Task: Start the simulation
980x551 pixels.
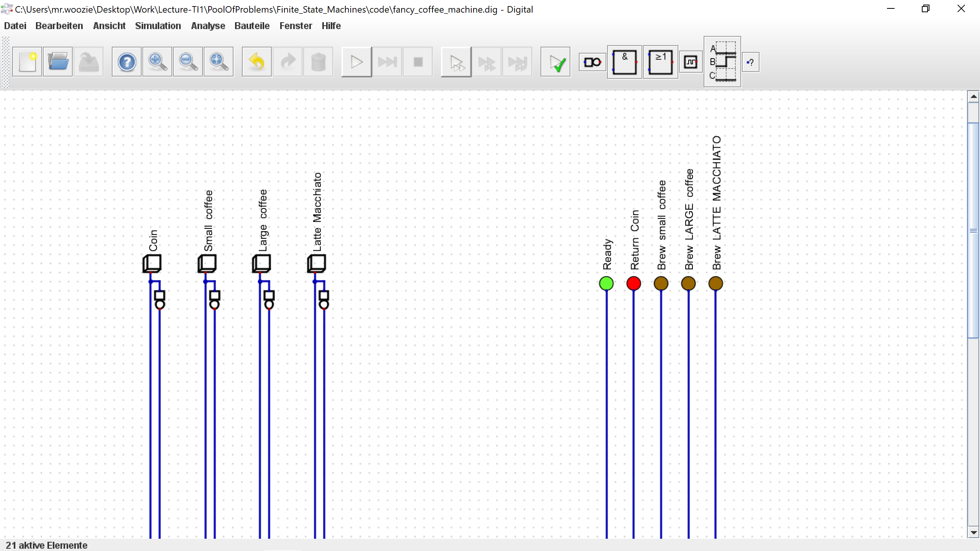Action: (356, 62)
